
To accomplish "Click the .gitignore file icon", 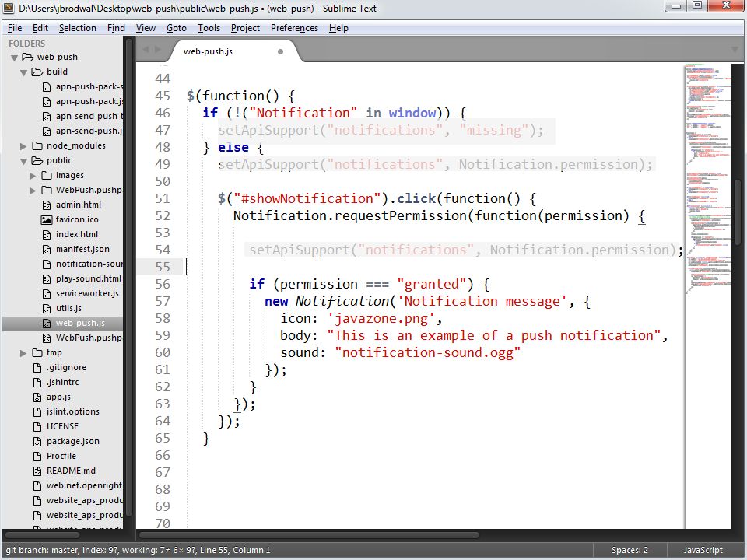I will [37, 367].
